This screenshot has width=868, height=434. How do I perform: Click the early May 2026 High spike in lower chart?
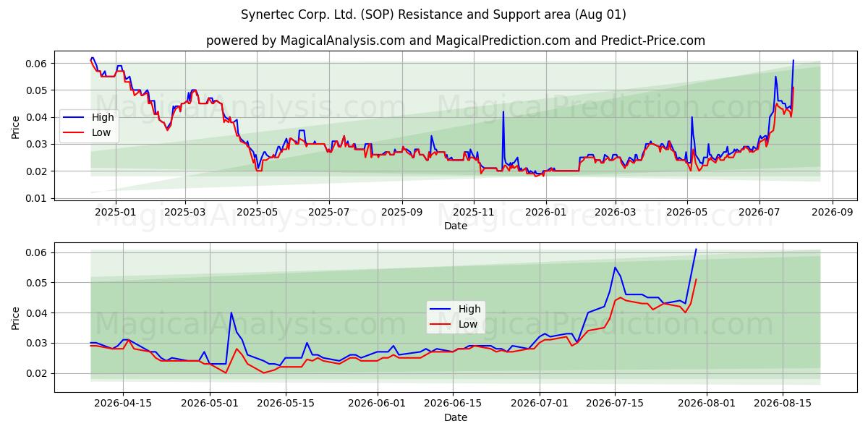coord(231,312)
